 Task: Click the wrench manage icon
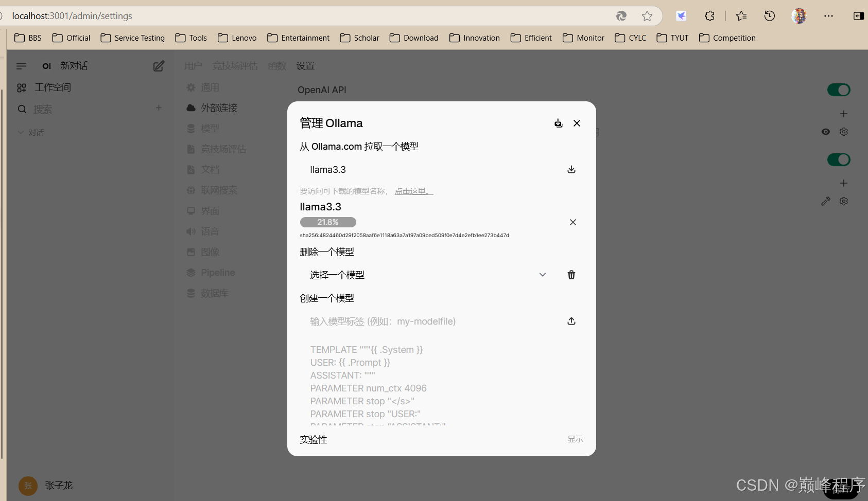[826, 201]
